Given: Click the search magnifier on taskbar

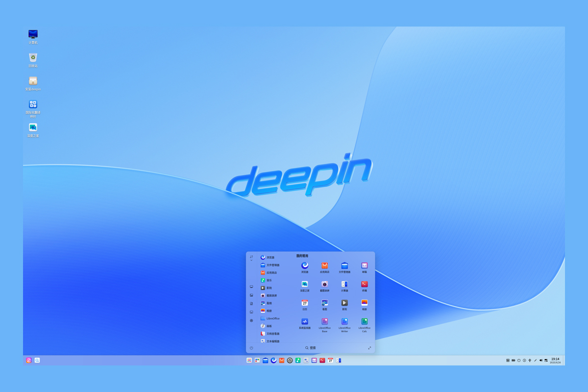Looking at the screenshot, I should pyautogui.click(x=37, y=360).
